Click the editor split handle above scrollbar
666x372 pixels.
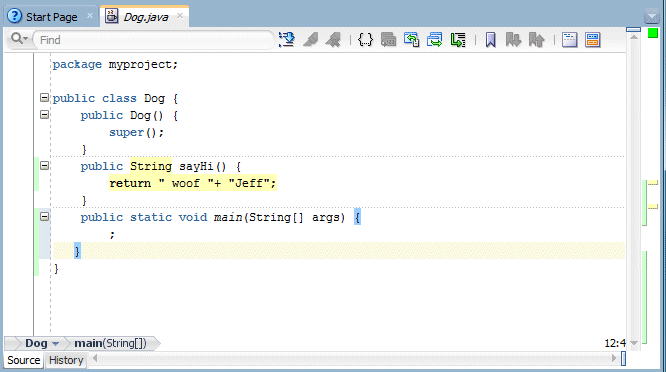[633, 29]
